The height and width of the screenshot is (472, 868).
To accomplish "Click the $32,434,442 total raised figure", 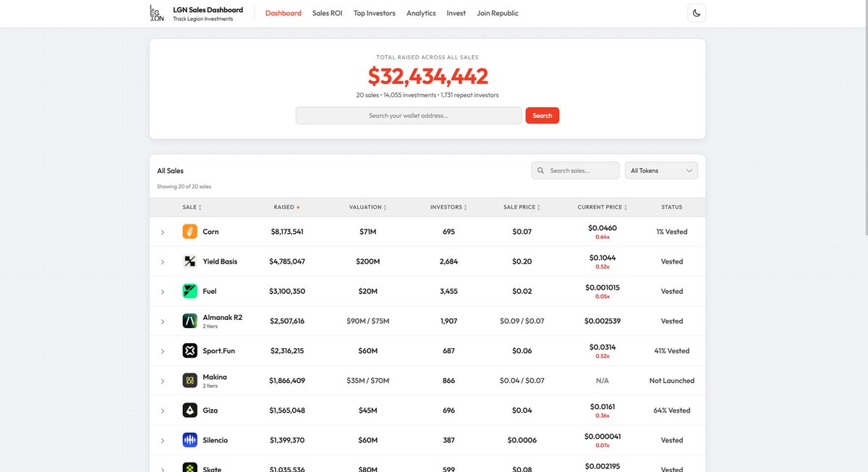I will 427,75.
